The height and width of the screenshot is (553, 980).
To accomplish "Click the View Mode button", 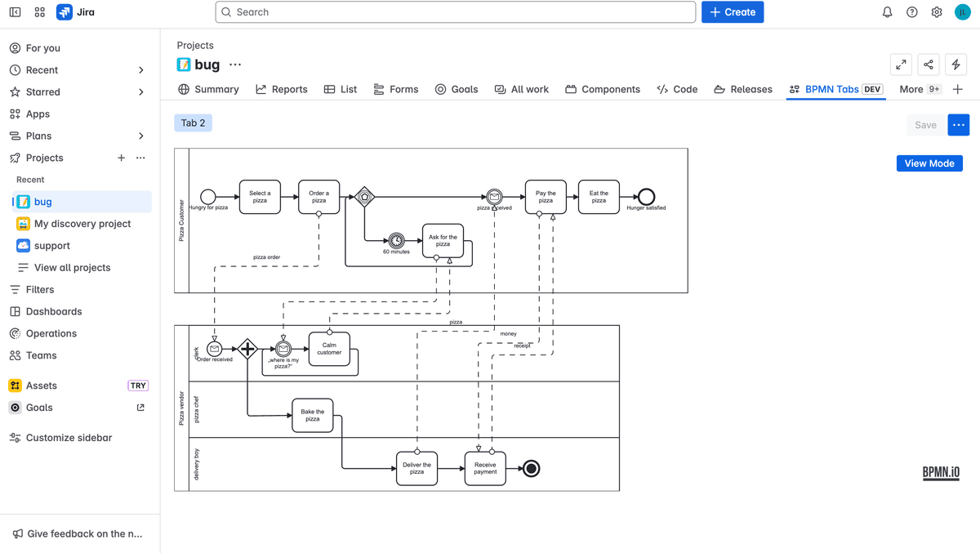I will 929,163.
